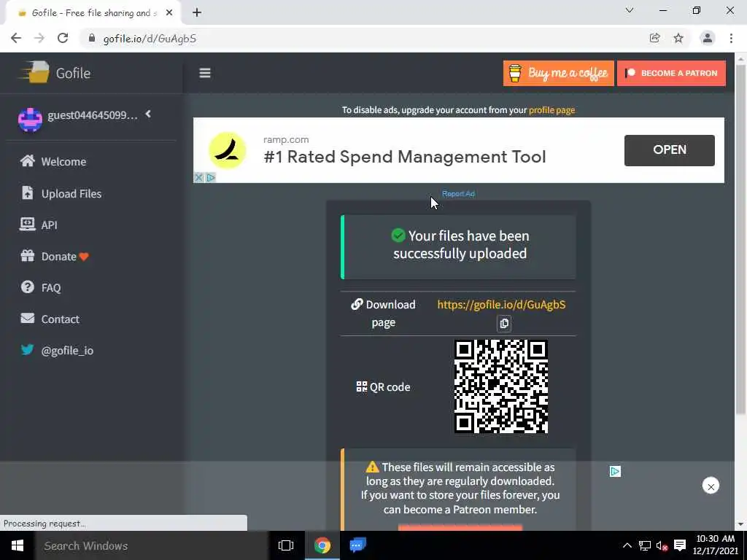Click the ramp.com ad logo
This screenshot has width=747, height=560.
point(228,150)
